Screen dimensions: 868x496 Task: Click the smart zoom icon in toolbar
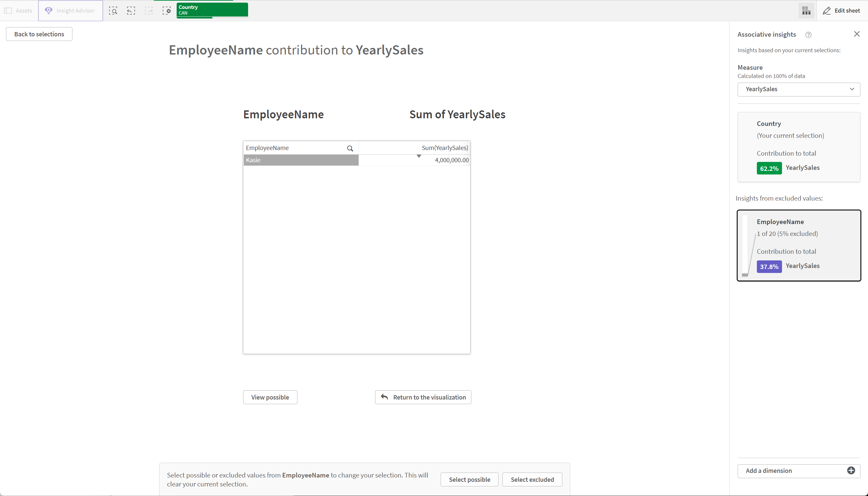click(x=113, y=10)
